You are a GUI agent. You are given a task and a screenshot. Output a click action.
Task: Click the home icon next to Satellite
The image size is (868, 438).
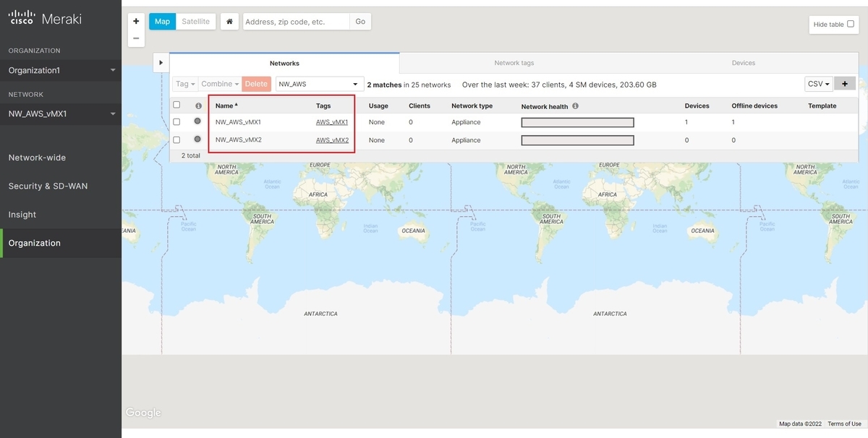(229, 22)
